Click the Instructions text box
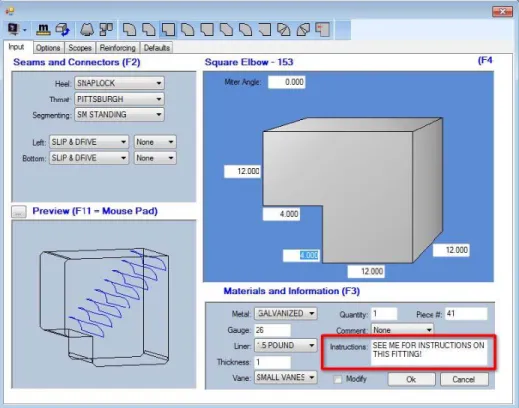Viewport: 519px width, 408px height. tap(429, 353)
